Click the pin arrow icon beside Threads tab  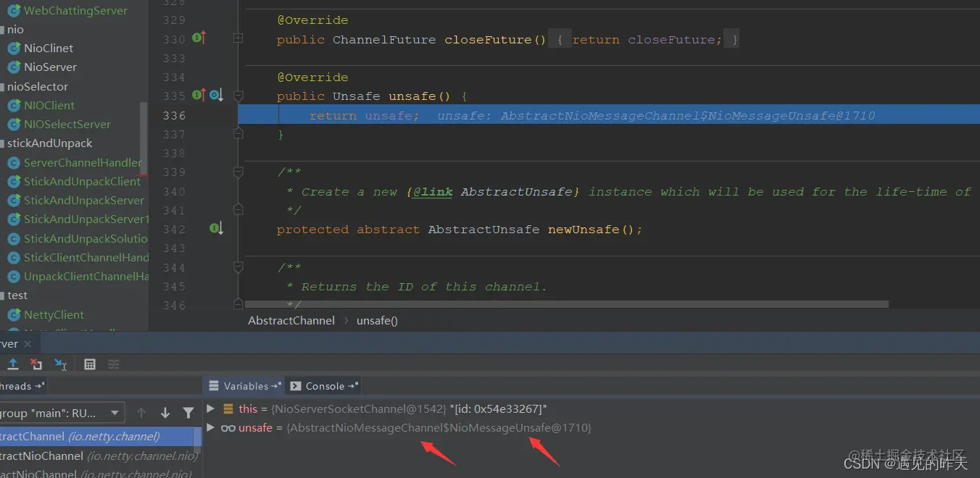pyautogui.click(x=39, y=386)
